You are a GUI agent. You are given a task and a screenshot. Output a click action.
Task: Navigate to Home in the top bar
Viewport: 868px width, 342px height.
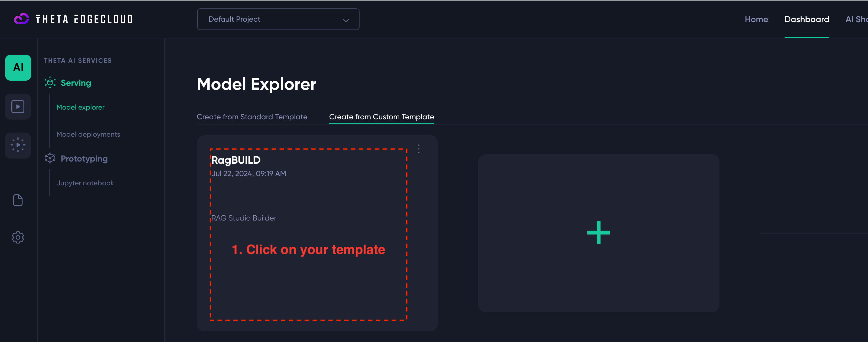pyautogui.click(x=756, y=19)
